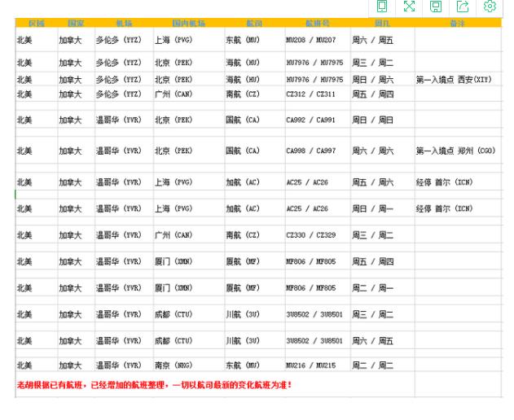Select the 国家 column header
The height and width of the screenshot is (420, 514).
click(76, 23)
